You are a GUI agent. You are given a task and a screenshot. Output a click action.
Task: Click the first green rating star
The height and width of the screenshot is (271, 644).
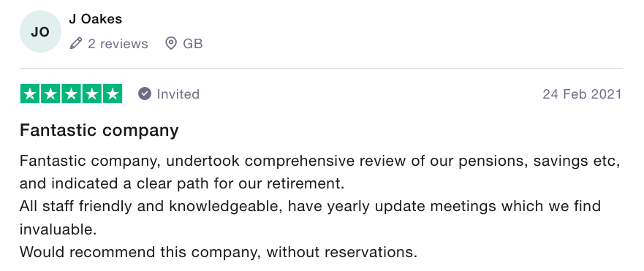point(30,93)
